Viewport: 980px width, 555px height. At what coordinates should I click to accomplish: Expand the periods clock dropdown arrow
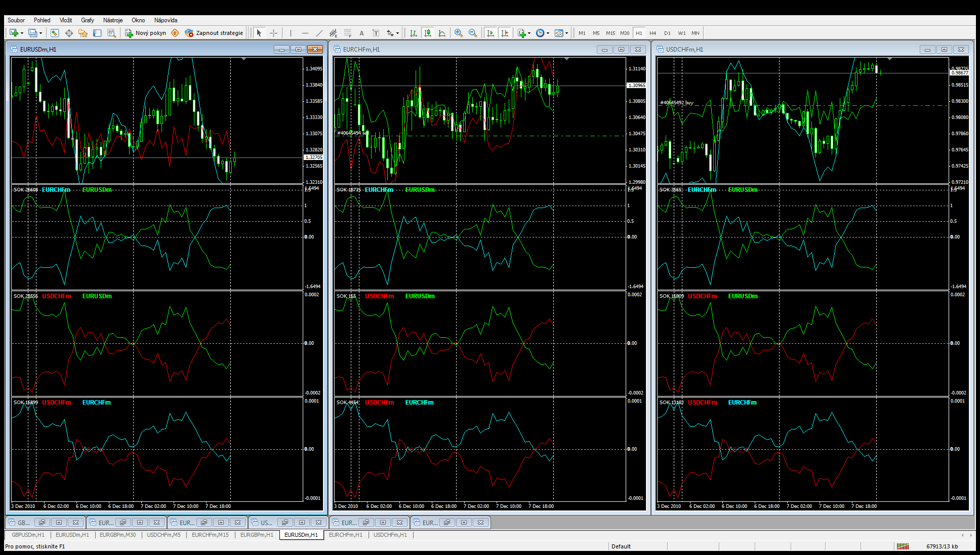(548, 33)
